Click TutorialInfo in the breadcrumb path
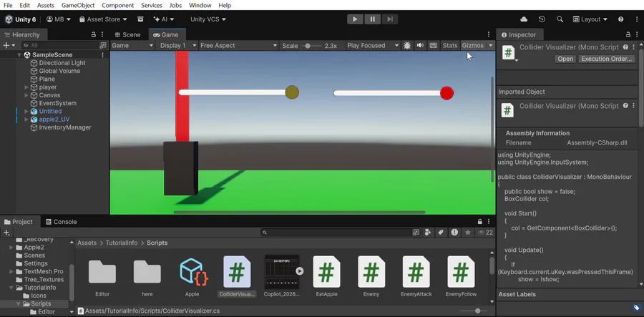The width and height of the screenshot is (644, 317). pos(122,243)
